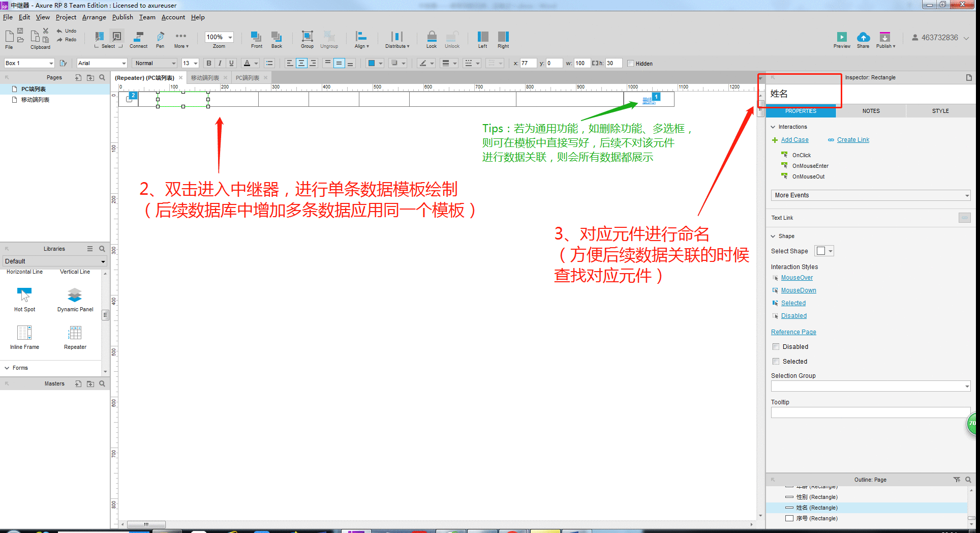This screenshot has height=533, width=980.
Task: Add a new page in Pages pane
Action: point(78,78)
